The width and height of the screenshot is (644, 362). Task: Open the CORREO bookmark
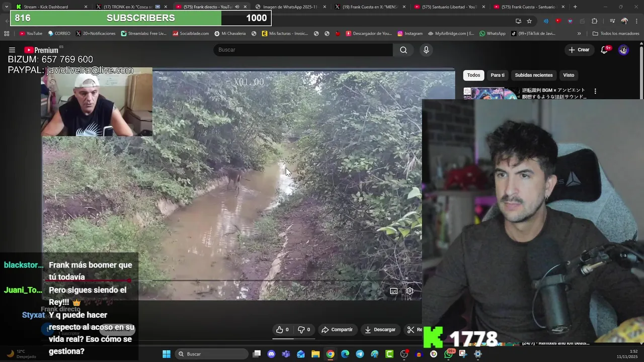tap(59, 34)
